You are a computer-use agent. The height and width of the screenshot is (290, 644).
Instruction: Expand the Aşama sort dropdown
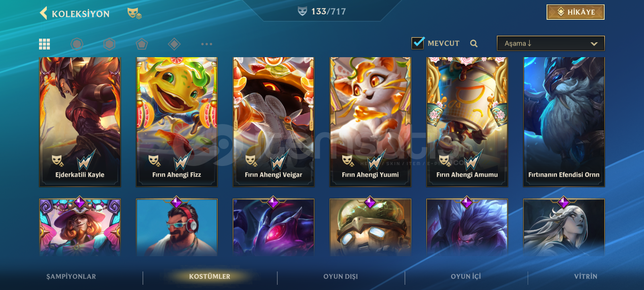pos(551,43)
